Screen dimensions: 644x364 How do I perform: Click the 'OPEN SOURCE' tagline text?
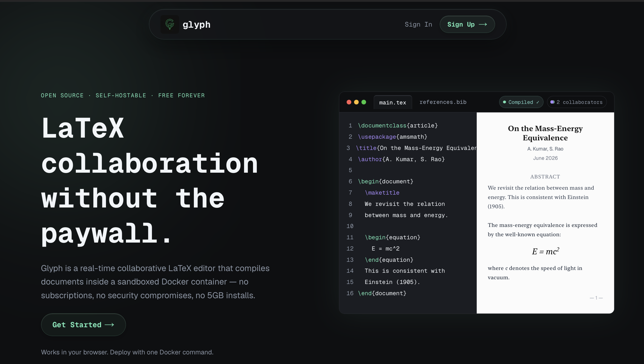(62, 95)
